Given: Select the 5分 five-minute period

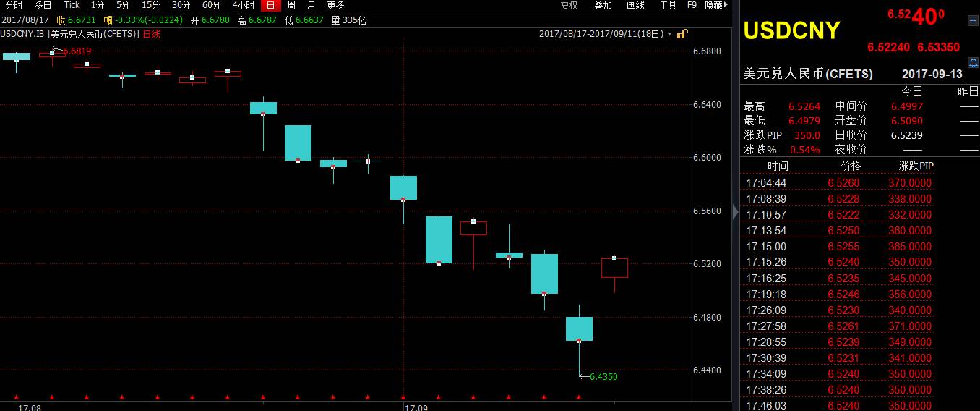Looking at the screenshot, I should (x=123, y=5).
